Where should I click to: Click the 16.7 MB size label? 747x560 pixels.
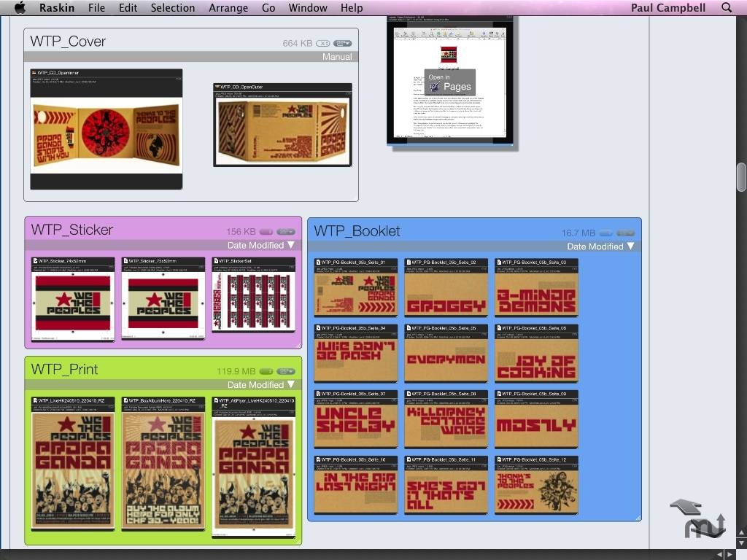(x=578, y=233)
